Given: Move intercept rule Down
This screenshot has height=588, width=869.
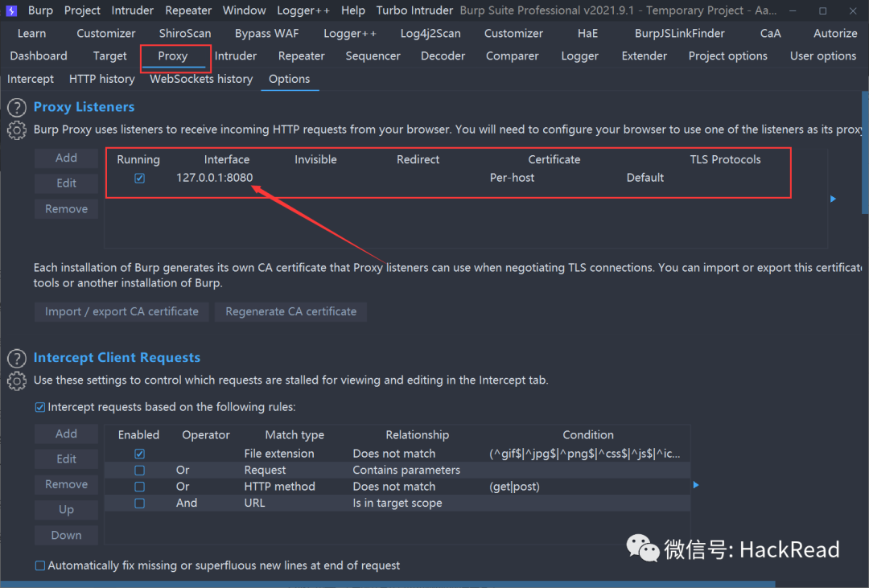Looking at the screenshot, I should (66, 536).
